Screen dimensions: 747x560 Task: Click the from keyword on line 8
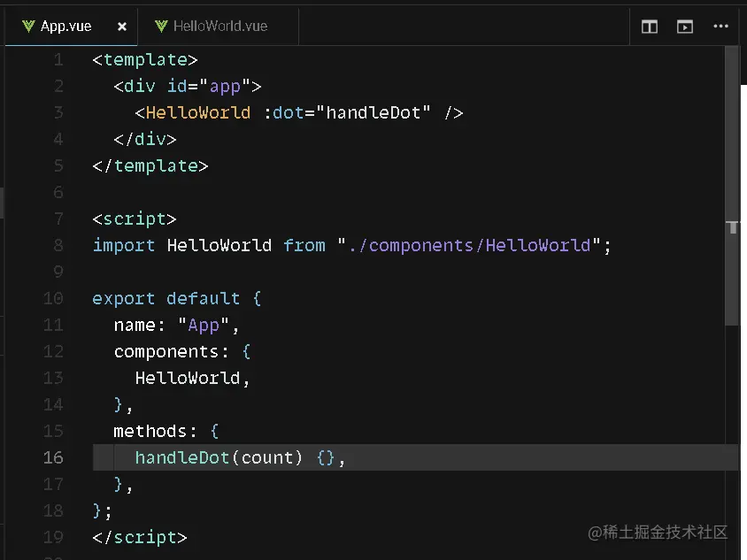click(304, 245)
